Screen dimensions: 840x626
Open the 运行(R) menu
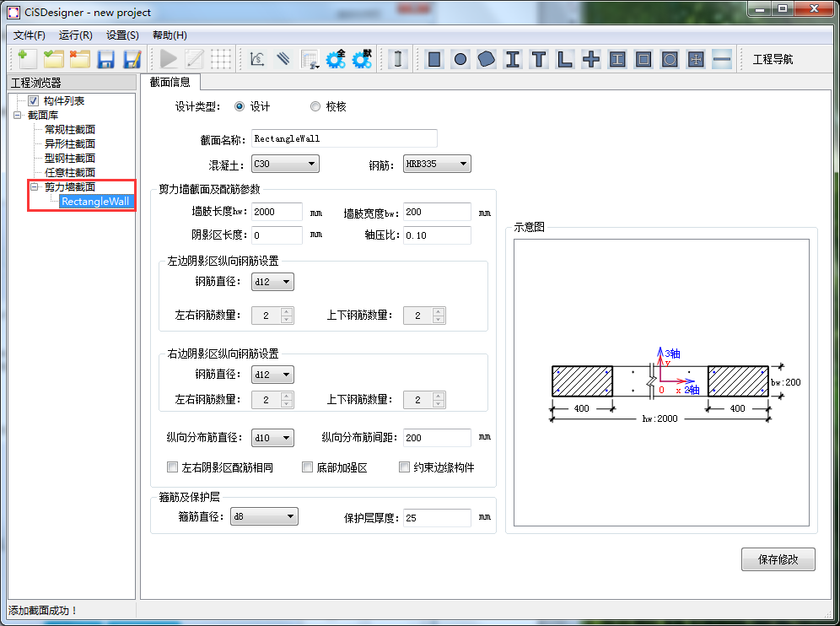tap(75, 35)
